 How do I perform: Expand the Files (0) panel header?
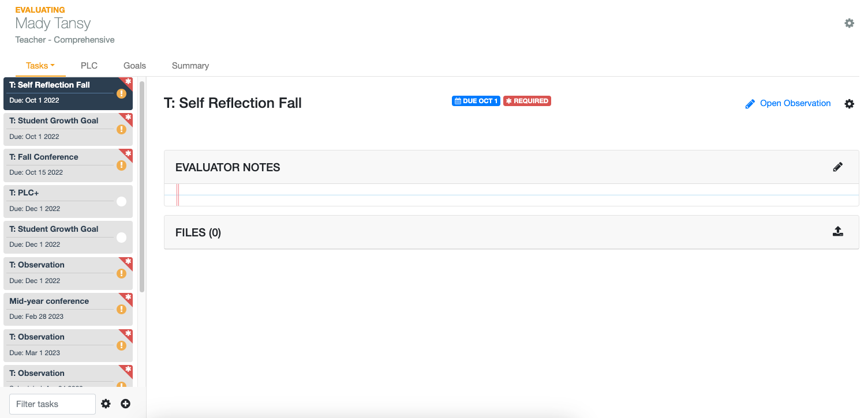click(511, 232)
